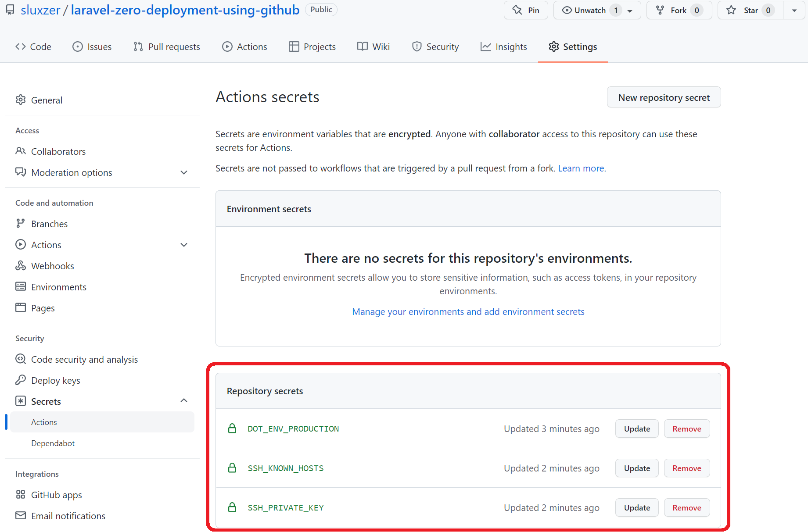Open the Unwatch dropdown arrow

coord(630,11)
